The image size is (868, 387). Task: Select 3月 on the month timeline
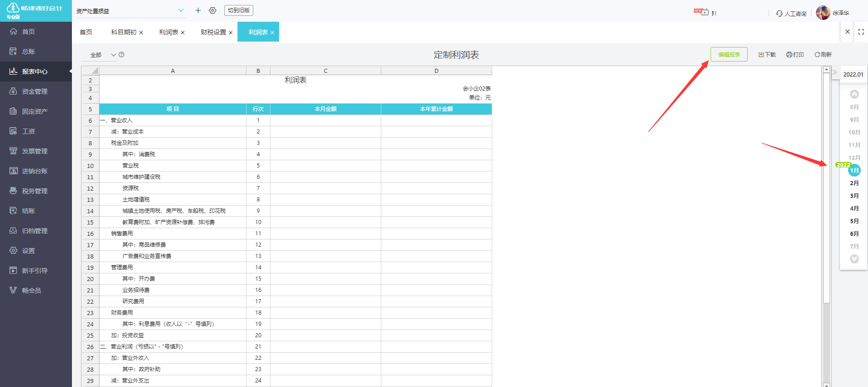854,196
